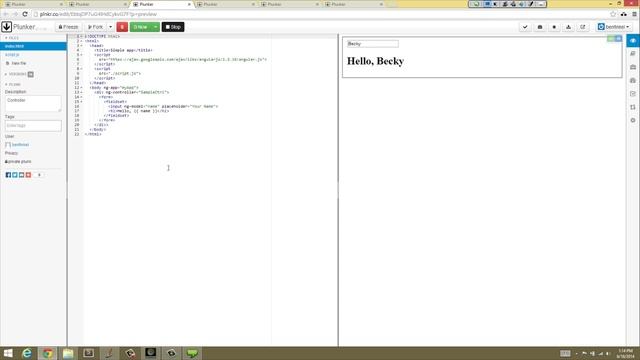Click the second right sidebar icon
The image size is (640, 360).
point(633,54)
